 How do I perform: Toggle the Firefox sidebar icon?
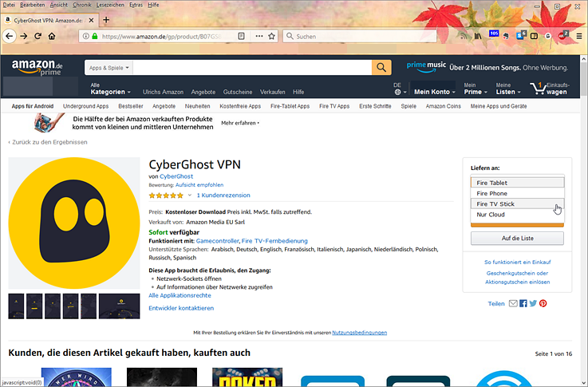[534, 37]
